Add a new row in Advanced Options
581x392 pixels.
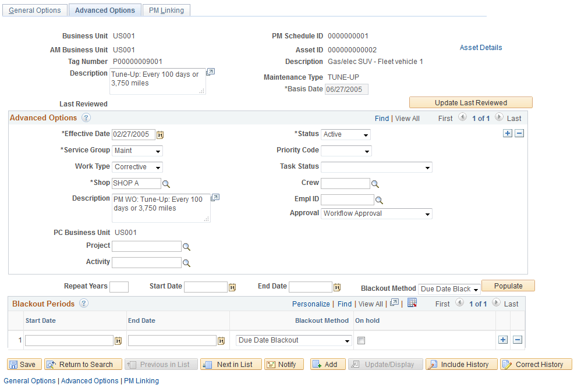point(507,133)
